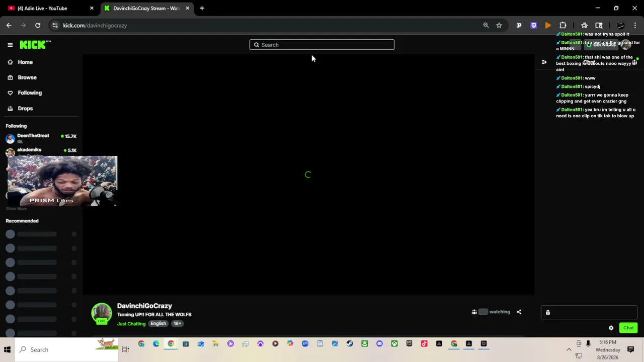Image resolution: width=644 pixels, height=362 pixels.
Task: Open akademiks' followed channel
Action: coord(41,151)
